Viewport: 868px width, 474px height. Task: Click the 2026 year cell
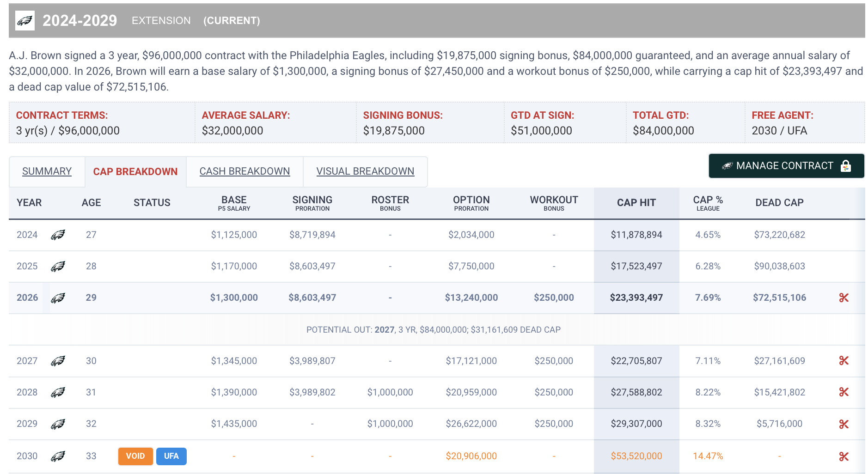pos(27,298)
